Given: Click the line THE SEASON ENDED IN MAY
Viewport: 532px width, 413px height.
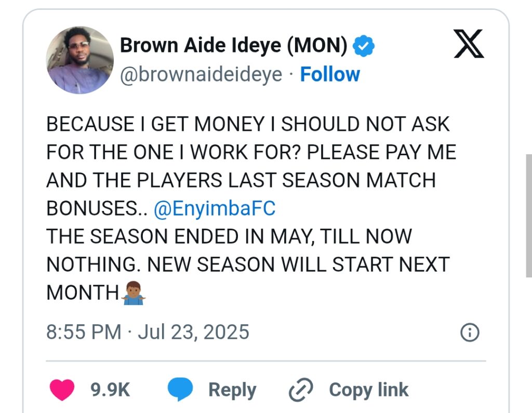Looking at the screenshot, I should [x=229, y=236].
